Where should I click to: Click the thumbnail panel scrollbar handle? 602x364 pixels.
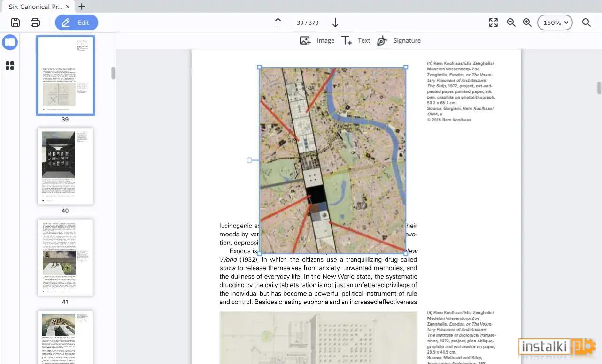pos(113,73)
